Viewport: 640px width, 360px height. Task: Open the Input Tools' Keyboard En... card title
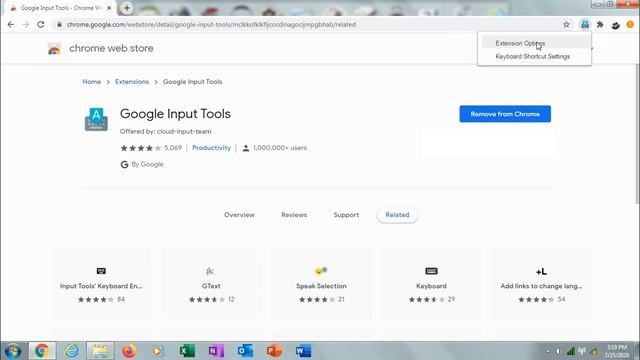[101, 286]
